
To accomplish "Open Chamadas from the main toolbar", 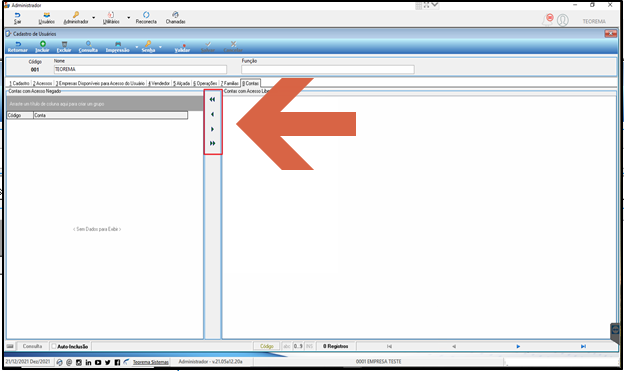I will click(176, 18).
